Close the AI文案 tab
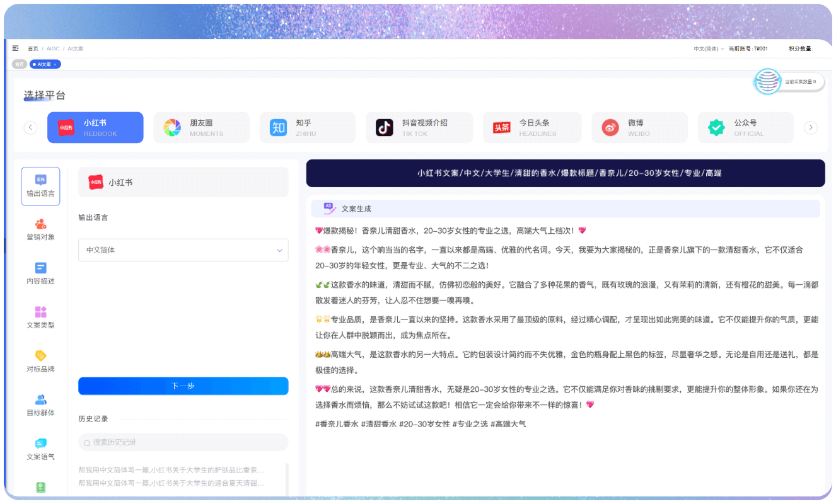Viewport: 836px width, 504px height. click(x=55, y=64)
